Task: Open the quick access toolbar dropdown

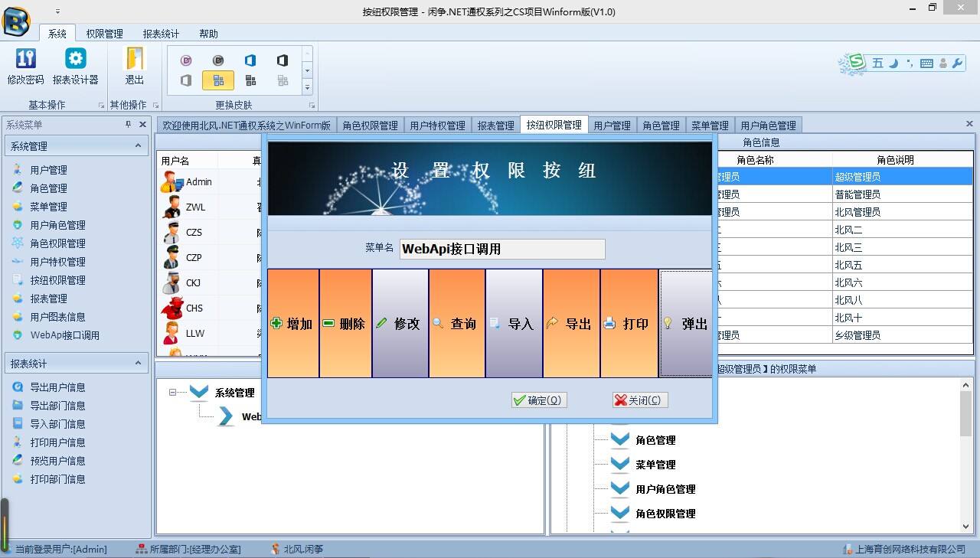Action: coord(57,11)
